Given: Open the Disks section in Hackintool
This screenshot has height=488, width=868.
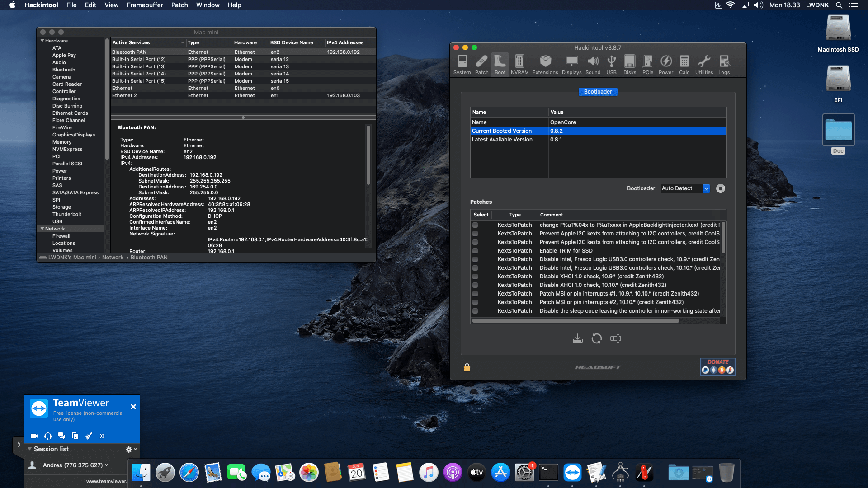Looking at the screenshot, I should coord(630,65).
